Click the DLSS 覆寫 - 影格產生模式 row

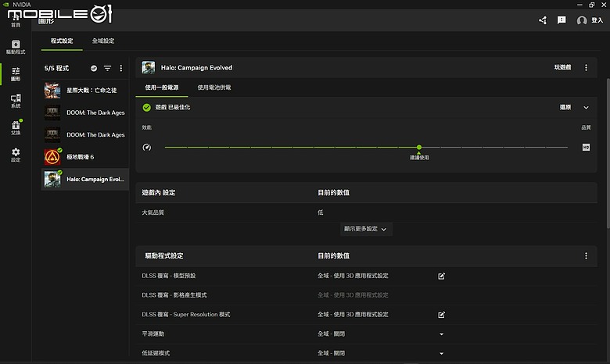tap(366, 295)
